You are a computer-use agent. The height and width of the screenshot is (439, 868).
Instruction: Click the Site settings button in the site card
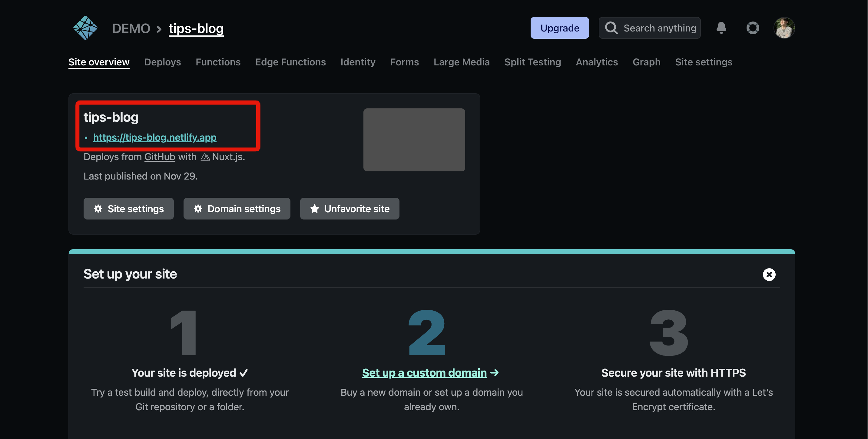pos(129,209)
